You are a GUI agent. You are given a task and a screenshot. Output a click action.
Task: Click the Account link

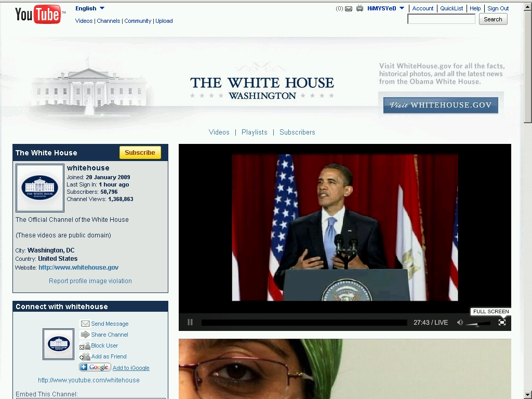tap(423, 8)
